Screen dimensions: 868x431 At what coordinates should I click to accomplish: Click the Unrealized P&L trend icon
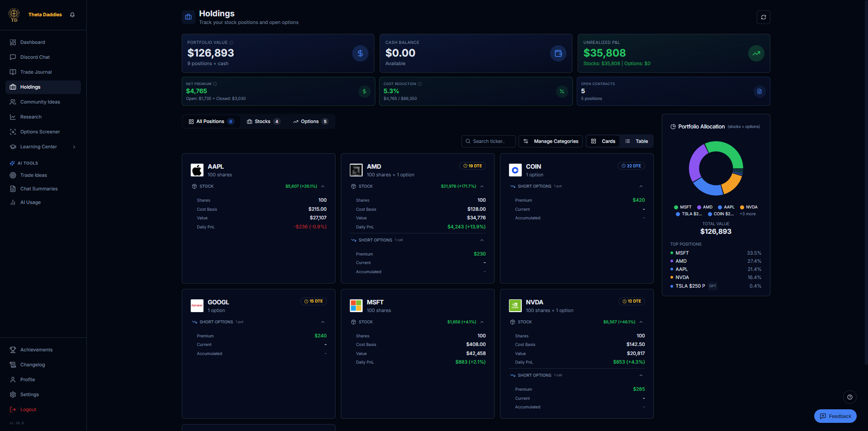pyautogui.click(x=756, y=53)
